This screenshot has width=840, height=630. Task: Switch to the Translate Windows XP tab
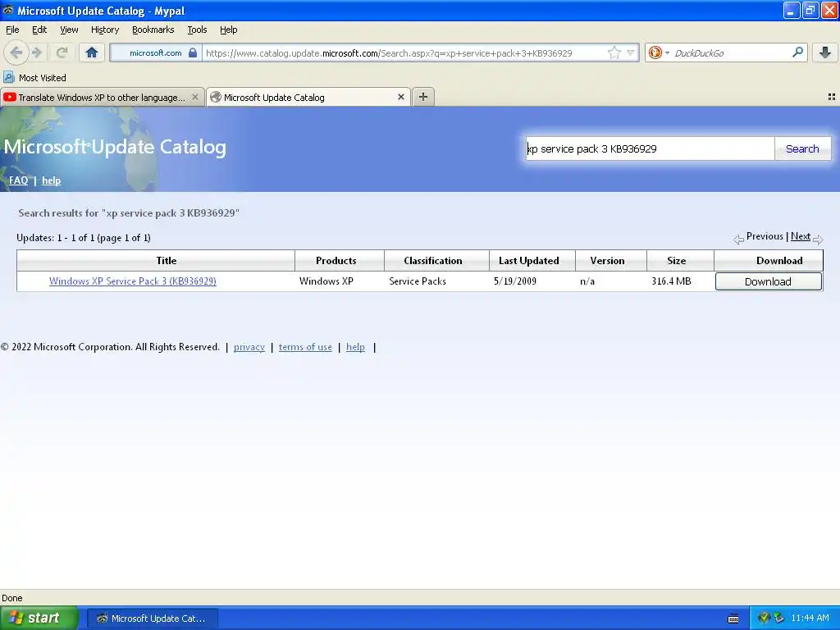coord(102,97)
